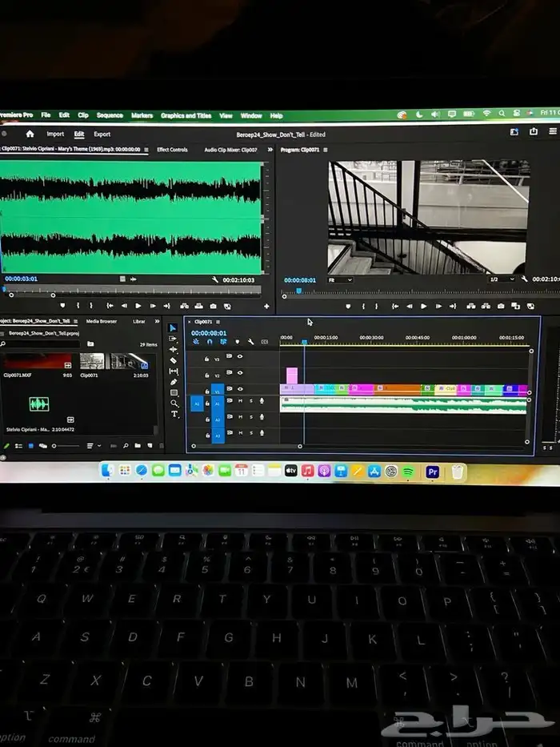The image size is (560, 747).
Task: Toggle Linked Selection in timeline
Action: [223, 342]
